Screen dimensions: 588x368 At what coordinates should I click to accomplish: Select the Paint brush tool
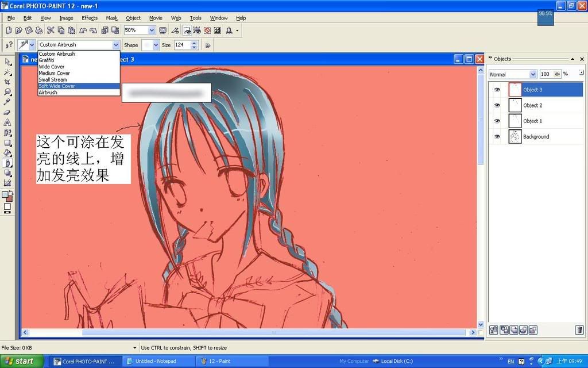(7, 163)
